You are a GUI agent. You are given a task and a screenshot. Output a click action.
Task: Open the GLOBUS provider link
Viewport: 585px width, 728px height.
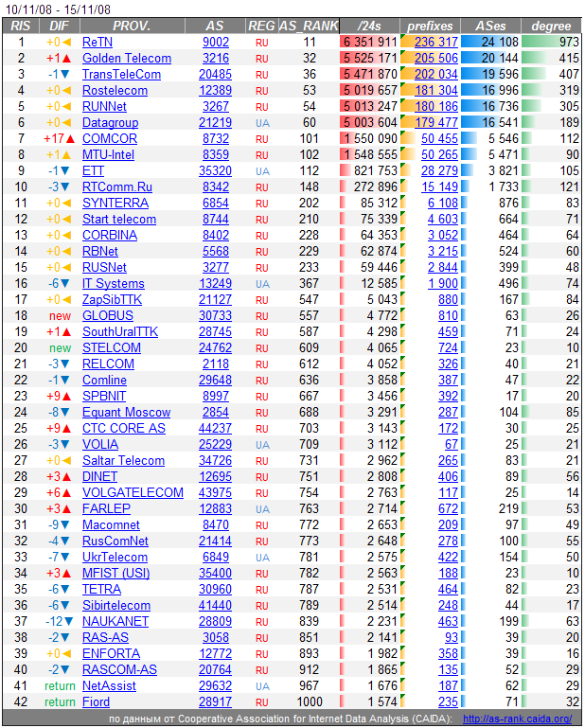point(108,315)
